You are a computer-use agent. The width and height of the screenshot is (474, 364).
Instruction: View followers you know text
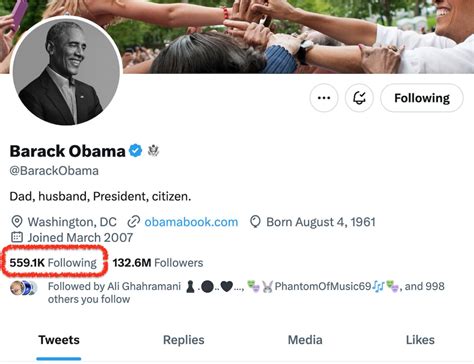click(246, 293)
